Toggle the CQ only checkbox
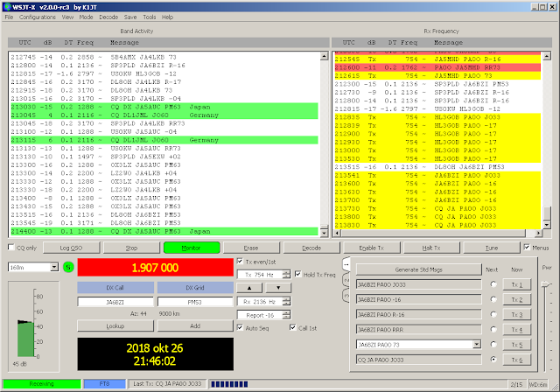Image resolution: width=560 pixels, height=392 pixels. (11, 248)
